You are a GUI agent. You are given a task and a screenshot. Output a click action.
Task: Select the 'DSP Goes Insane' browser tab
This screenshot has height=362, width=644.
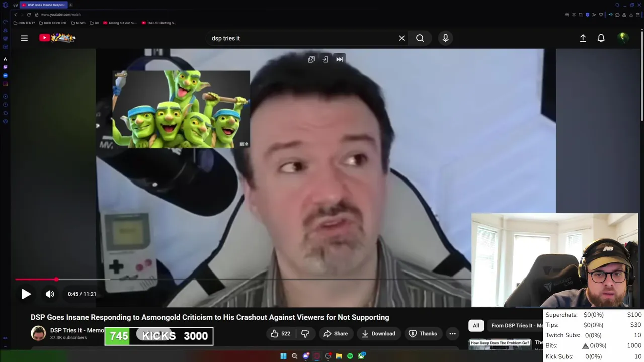[43, 5]
